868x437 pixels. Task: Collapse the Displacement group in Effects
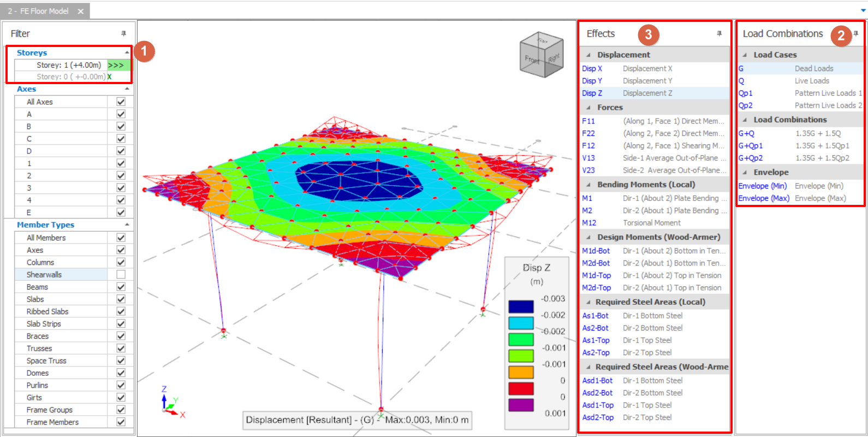pos(588,55)
